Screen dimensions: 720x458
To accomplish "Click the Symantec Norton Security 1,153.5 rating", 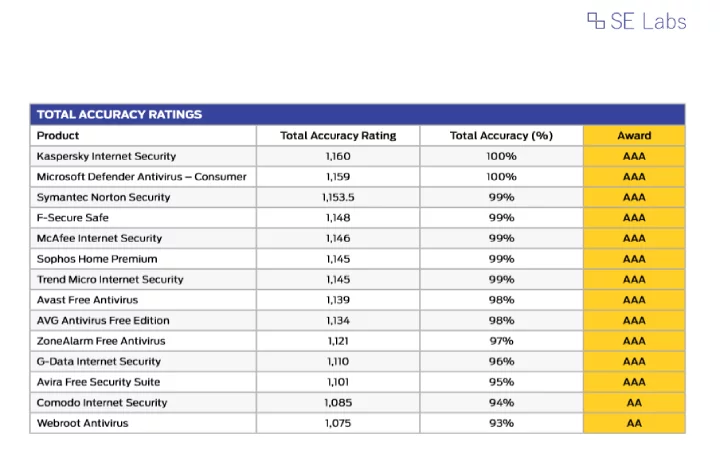I will [338, 198].
